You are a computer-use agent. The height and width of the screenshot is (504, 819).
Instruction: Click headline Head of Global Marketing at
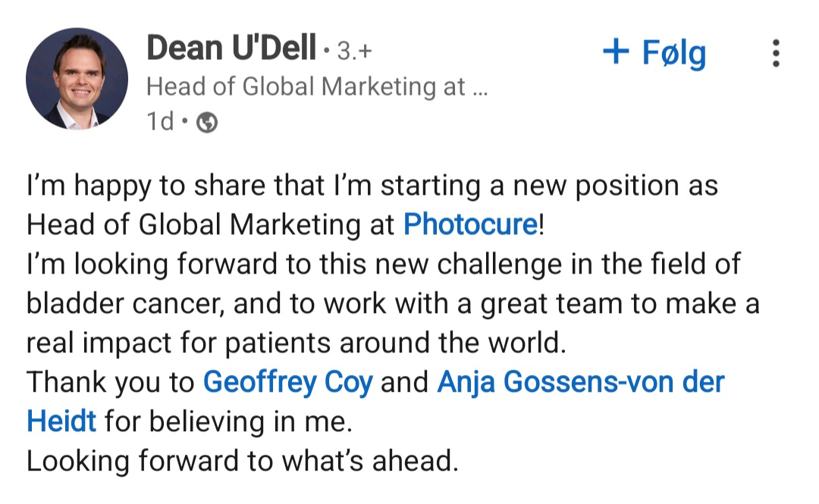tap(306, 86)
